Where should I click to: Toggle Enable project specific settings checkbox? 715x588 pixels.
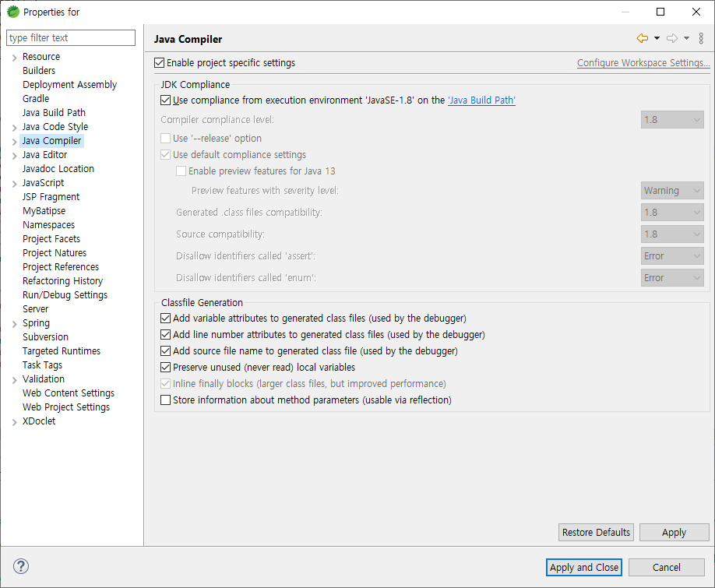click(x=159, y=63)
